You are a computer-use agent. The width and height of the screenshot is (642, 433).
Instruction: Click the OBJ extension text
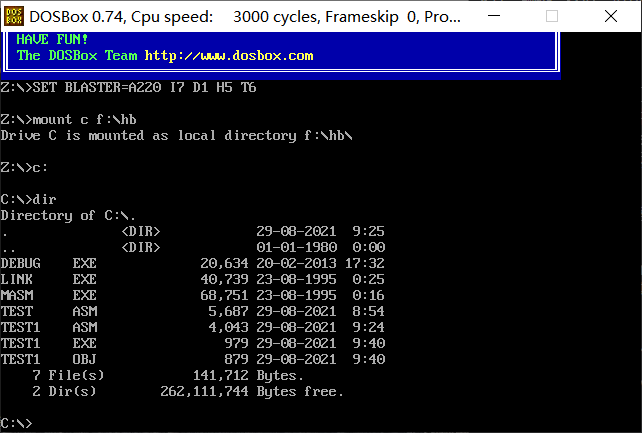(x=84, y=359)
